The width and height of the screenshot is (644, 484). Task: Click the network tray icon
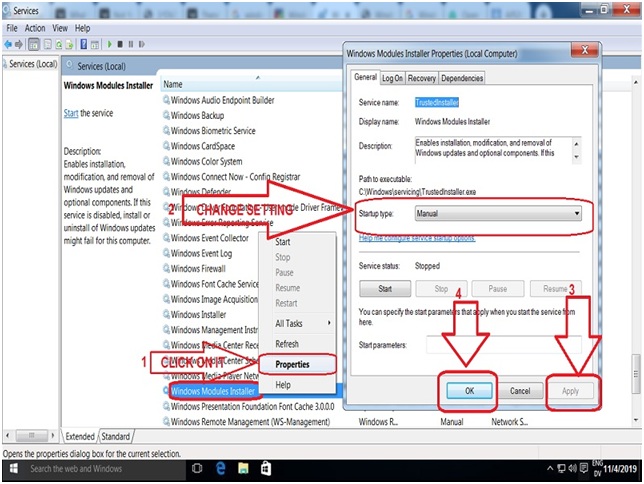(x=561, y=468)
